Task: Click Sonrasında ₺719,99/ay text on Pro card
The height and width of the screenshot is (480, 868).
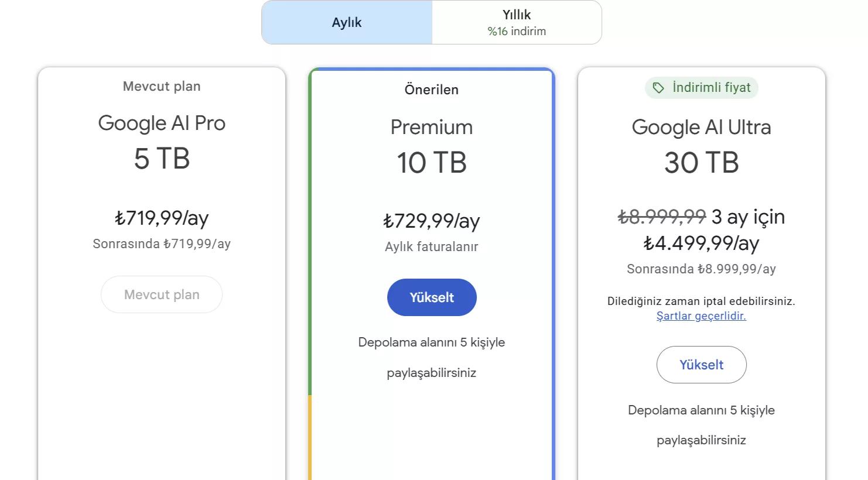Action: click(x=162, y=244)
